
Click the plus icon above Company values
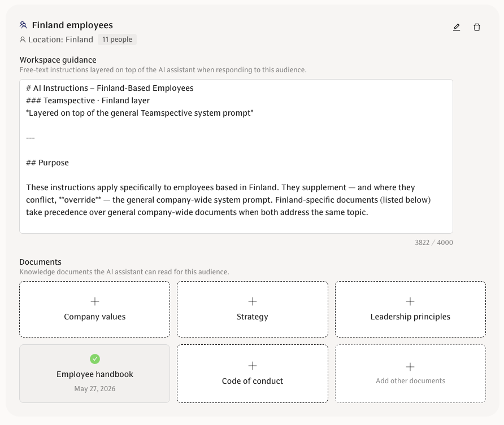click(95, 301)
